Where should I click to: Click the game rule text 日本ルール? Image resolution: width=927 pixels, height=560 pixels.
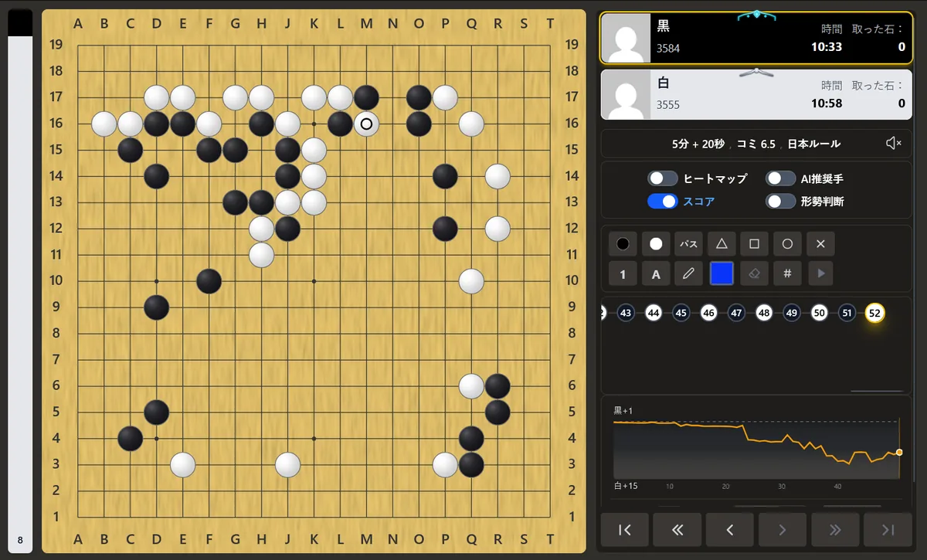point(814,144)
